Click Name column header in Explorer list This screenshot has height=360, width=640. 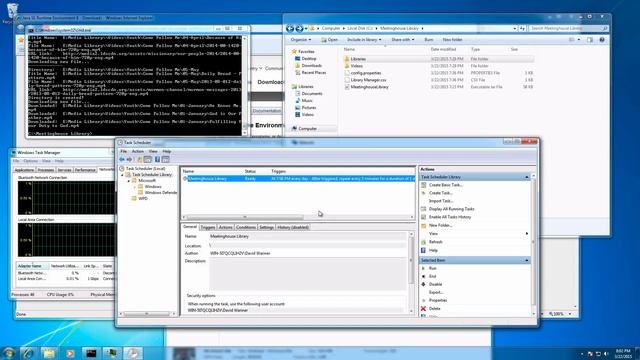click(x=349, y=49)
